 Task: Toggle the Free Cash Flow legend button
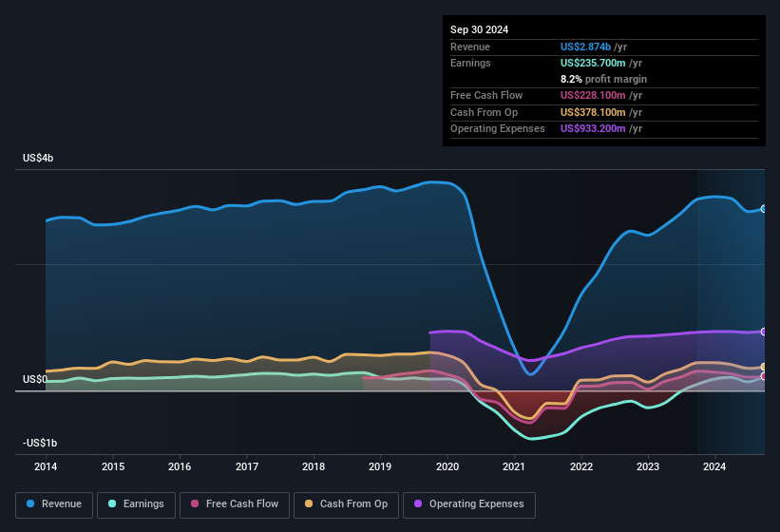[x=235, y=504]
